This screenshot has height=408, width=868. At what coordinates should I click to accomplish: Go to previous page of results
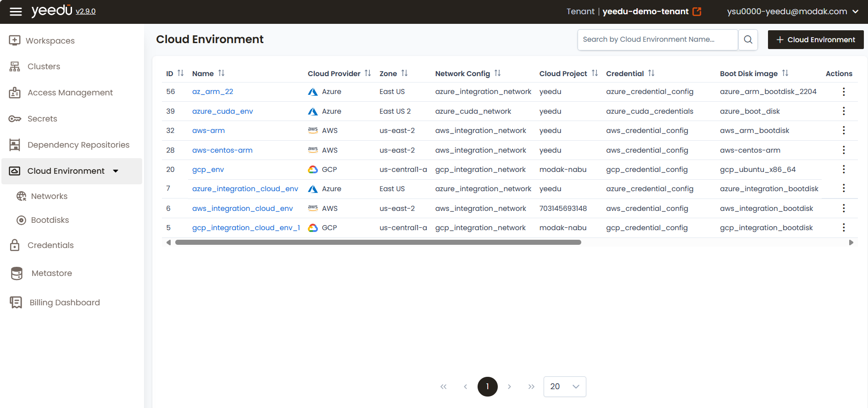point(465,386)
